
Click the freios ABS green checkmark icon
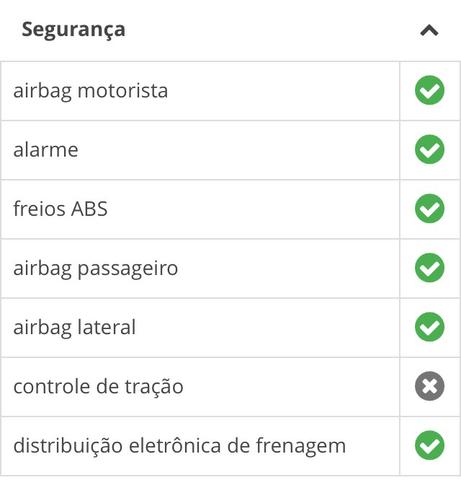point(429,208)
